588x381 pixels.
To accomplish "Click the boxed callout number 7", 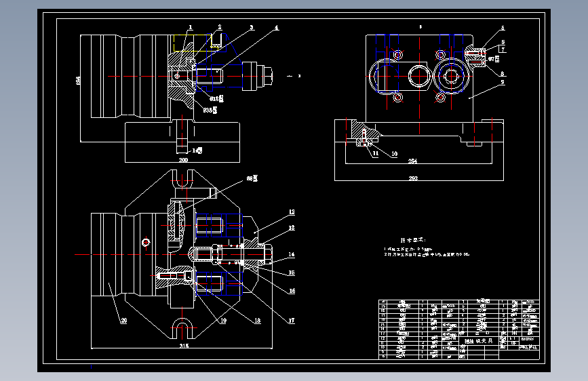I will (x=503, y=49).
